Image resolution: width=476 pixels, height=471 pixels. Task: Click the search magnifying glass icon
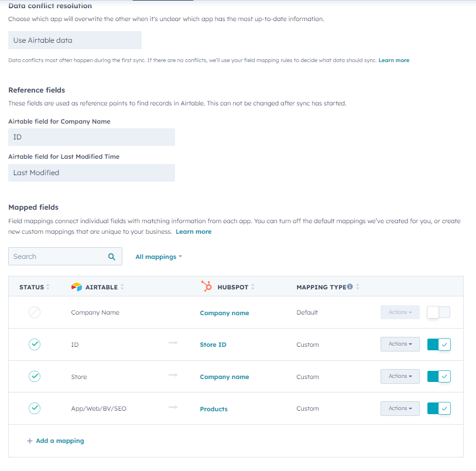(112, 257)
